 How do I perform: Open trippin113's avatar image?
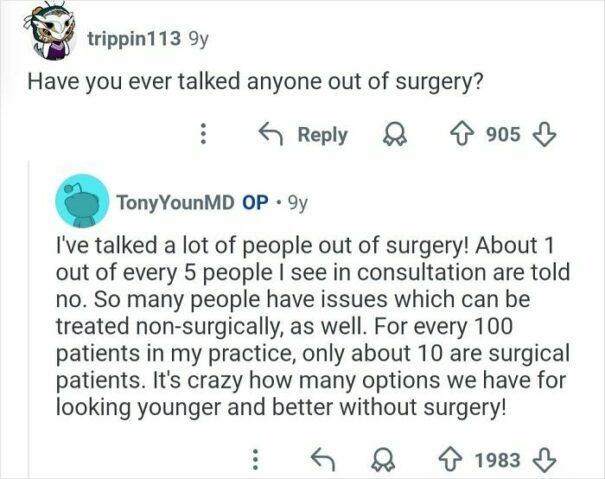coord(49,31)
